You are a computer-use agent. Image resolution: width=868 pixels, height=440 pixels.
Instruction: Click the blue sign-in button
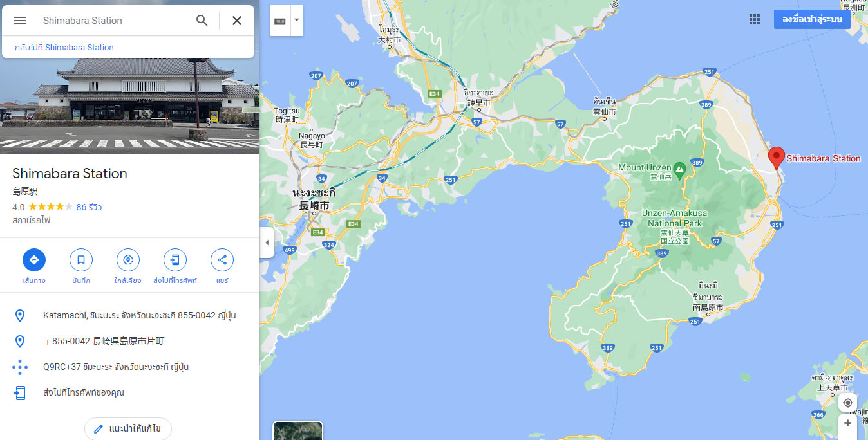pos(812,19)
